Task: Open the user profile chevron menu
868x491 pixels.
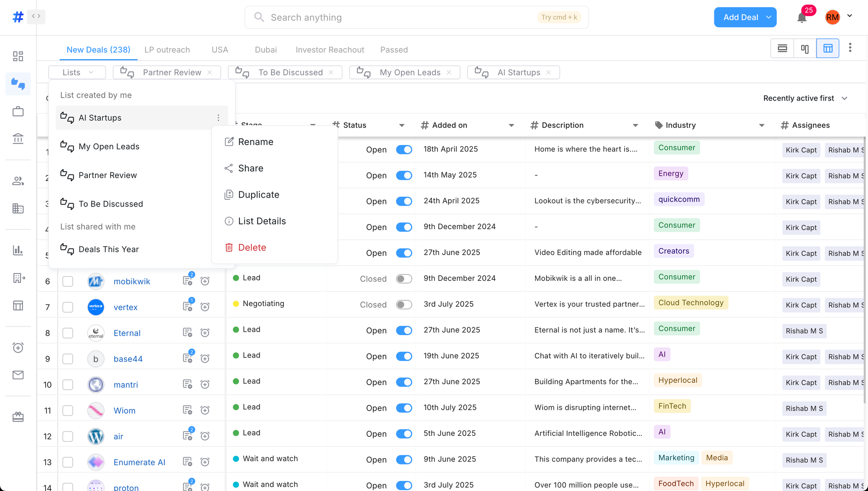Action: [849, 16]
